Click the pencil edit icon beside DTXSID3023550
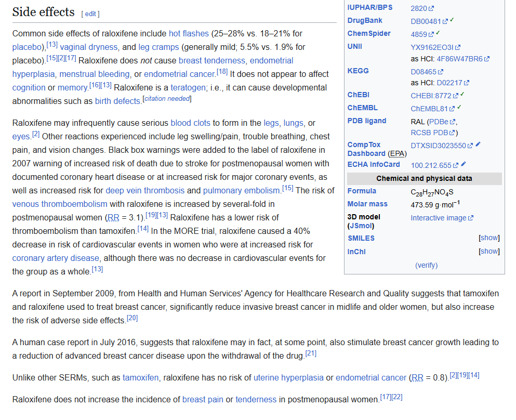This screenshot has height=420, width=516. coord(478,145)
